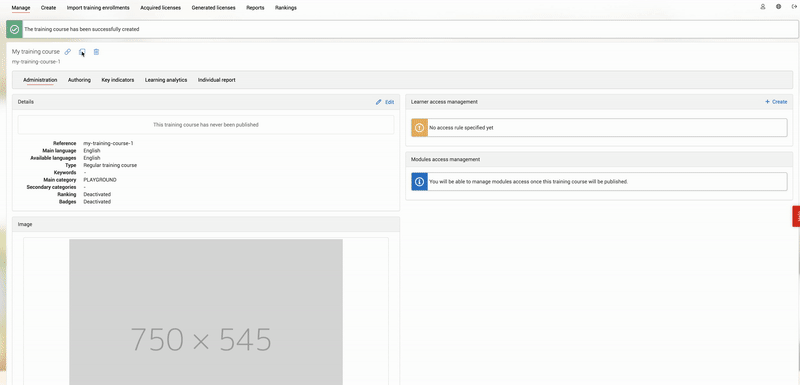Copy the training course link icon
Screen dimensions: 800x385
68,52
